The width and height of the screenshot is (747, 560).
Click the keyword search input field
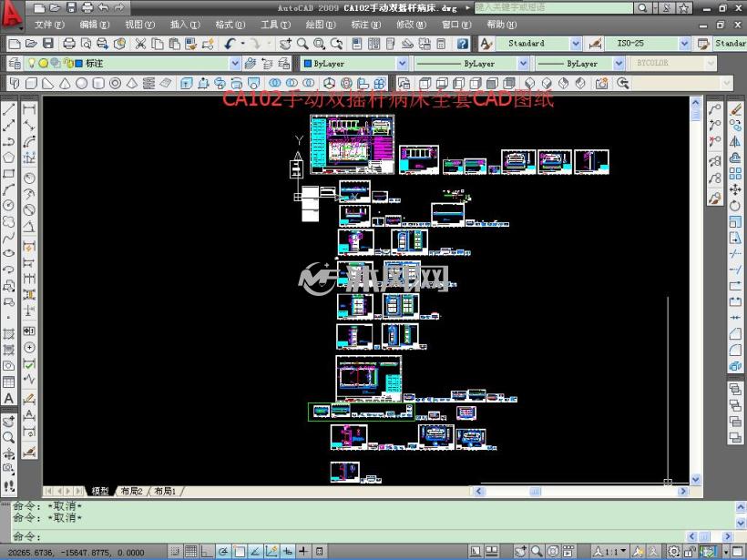click(x=554, y=7)
